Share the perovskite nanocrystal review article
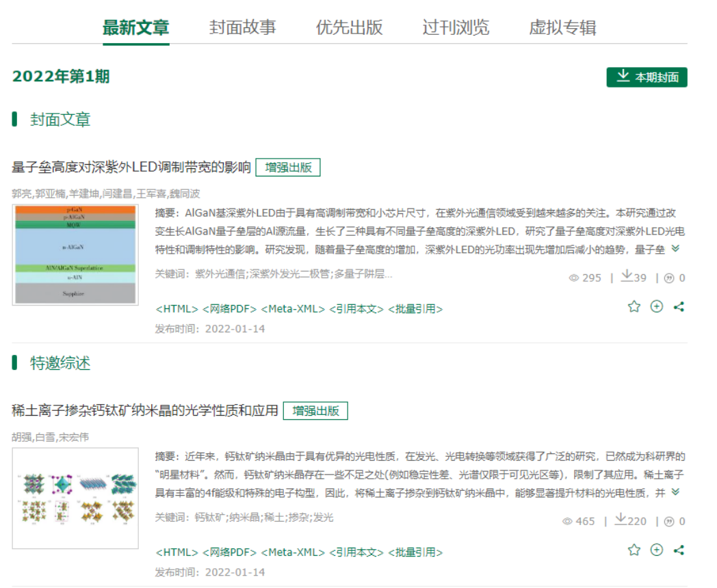717x588 pixels. (x=679, y=550)
